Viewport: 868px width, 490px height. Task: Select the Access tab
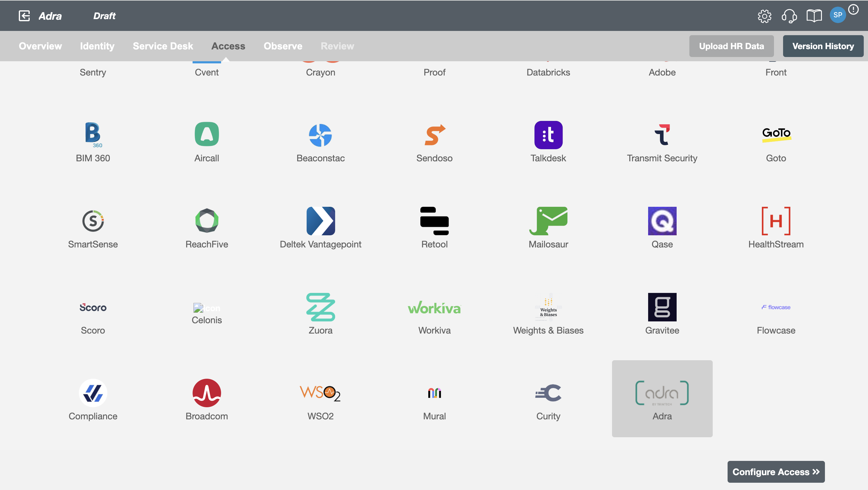(228, 46)
